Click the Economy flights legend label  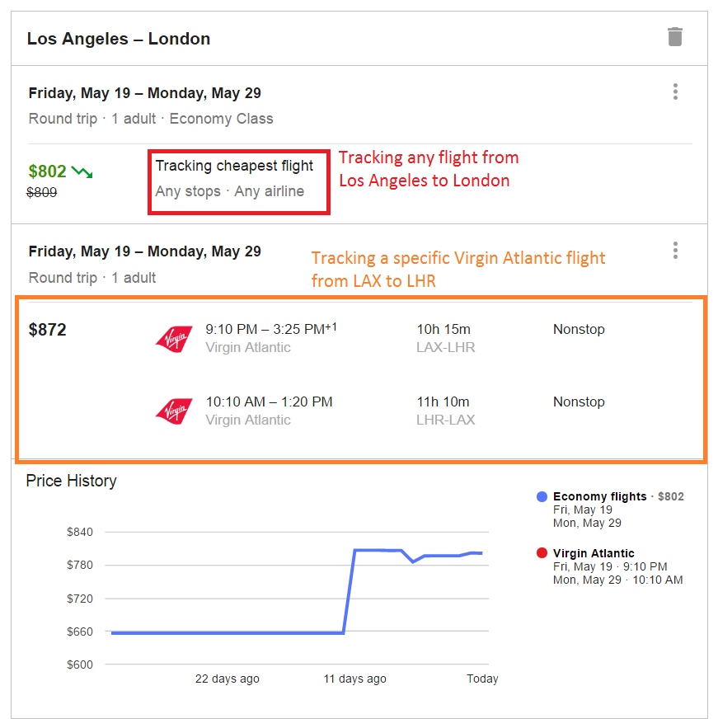click(x=599, y=496)
